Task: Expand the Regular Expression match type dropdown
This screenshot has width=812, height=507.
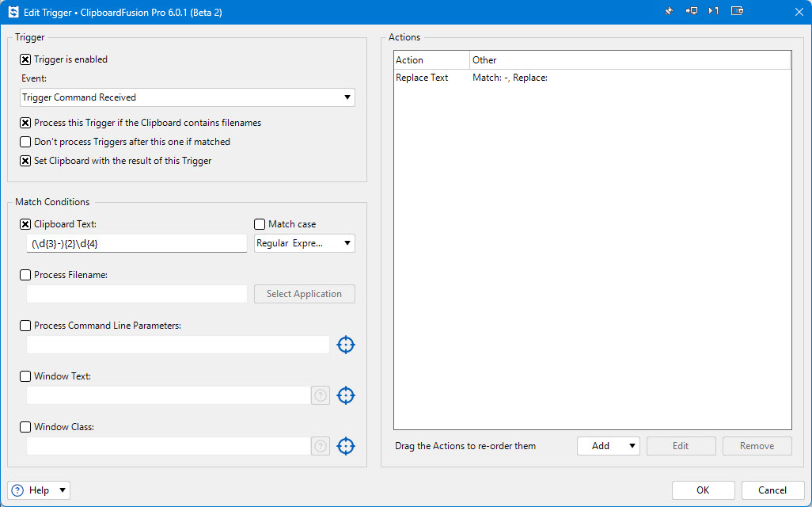Action: [304, 243]
